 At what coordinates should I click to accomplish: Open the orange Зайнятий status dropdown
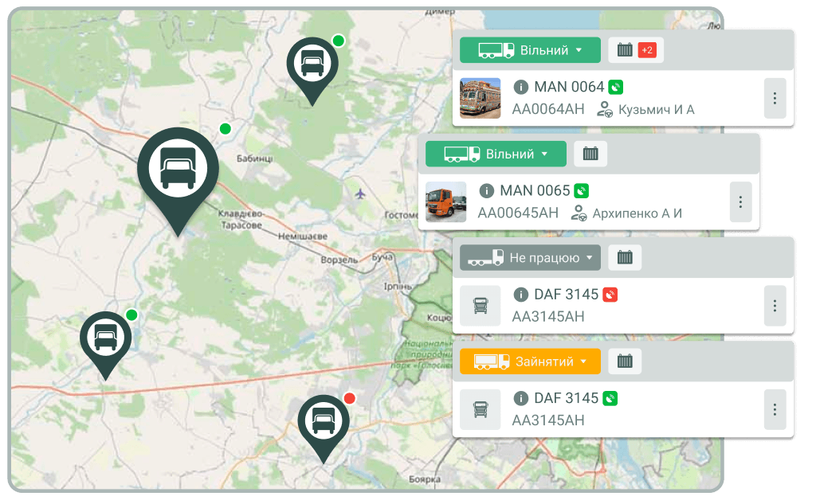point(530,361)
